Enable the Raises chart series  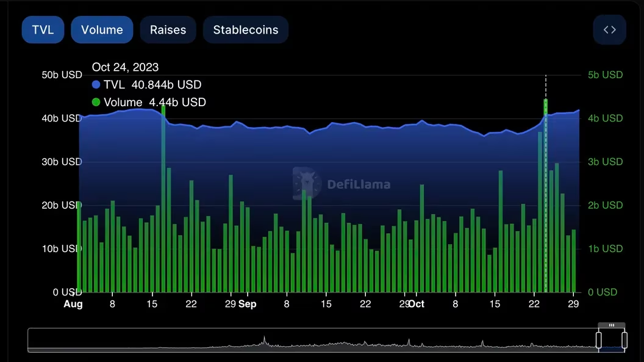pos(168,30)
